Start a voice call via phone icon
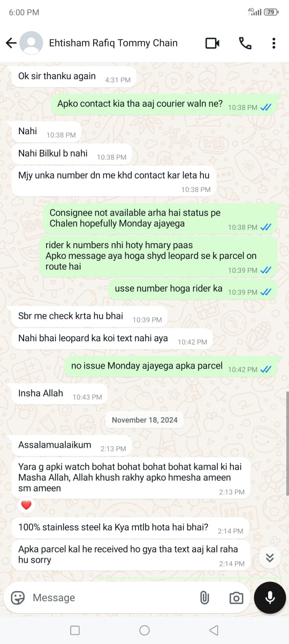The image size is (289, 644). coord(245,43)
